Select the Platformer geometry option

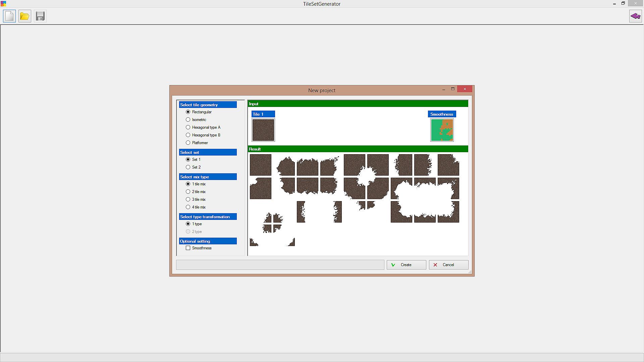(188, 143)
